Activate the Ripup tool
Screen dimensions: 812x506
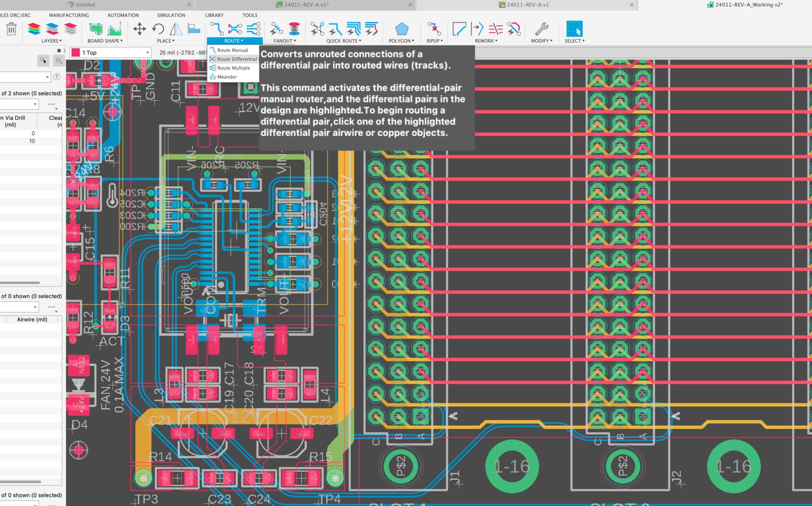434,30
